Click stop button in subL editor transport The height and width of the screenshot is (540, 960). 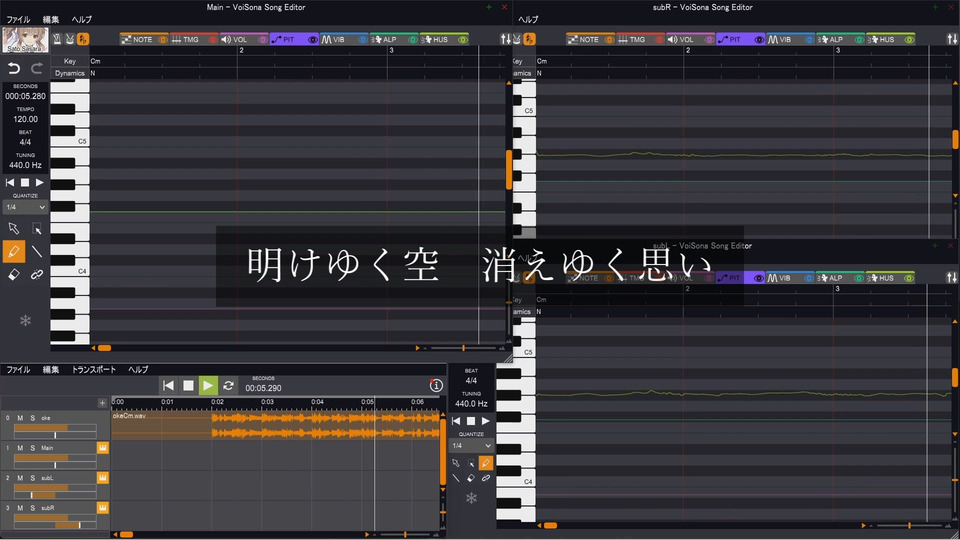tap(471, 421)
